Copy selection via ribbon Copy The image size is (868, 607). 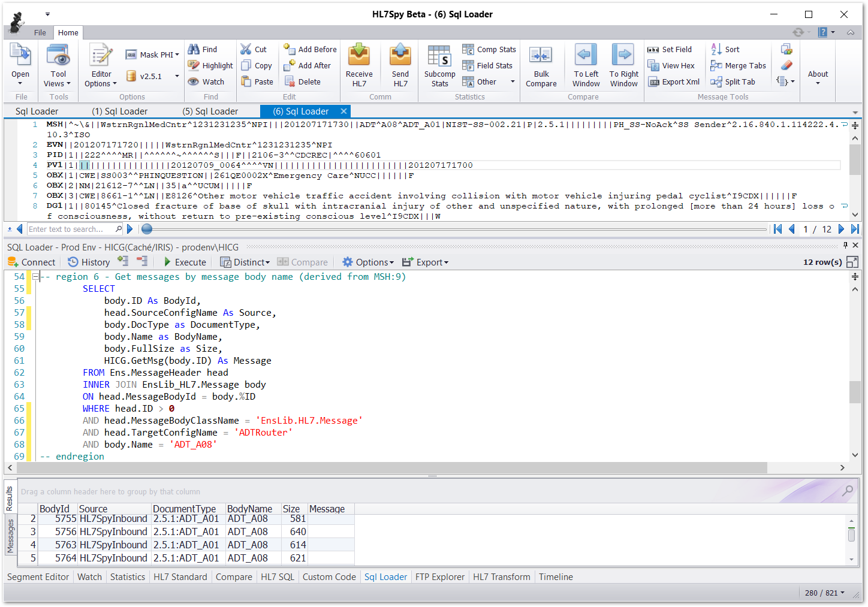(257, 65)
